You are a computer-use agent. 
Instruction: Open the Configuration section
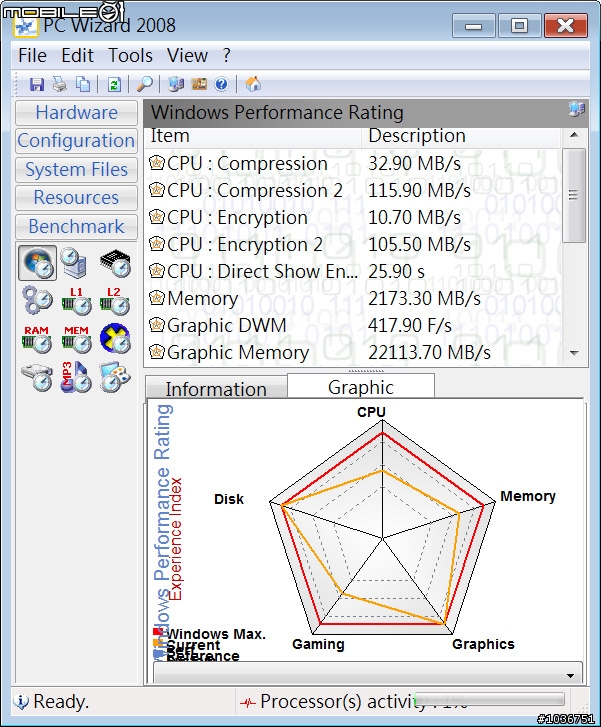(77, 141)
